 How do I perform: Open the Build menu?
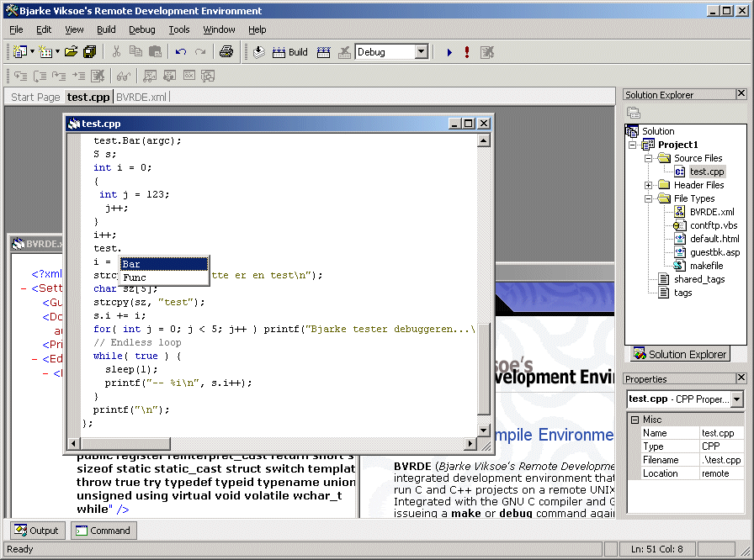coord(106,29)
